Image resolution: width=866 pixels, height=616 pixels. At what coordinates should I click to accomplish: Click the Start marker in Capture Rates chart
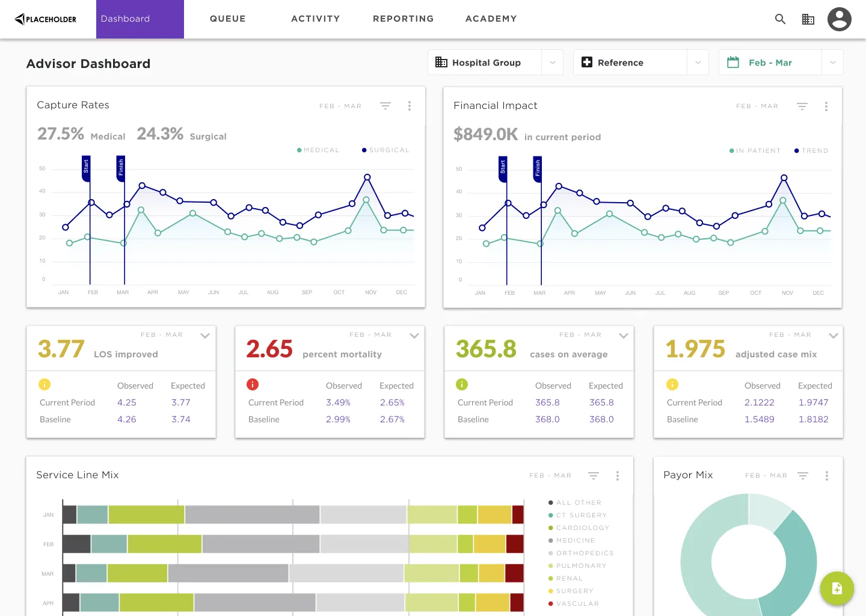[86, 168]
